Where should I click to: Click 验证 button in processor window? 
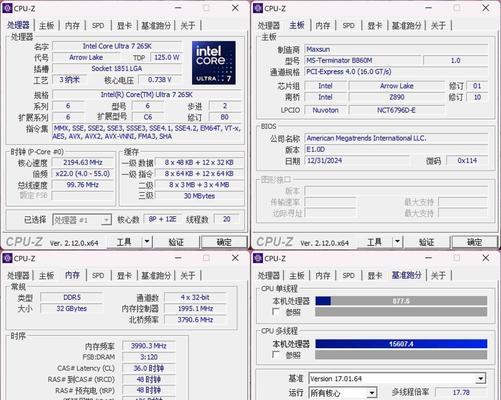pos(176,242)
